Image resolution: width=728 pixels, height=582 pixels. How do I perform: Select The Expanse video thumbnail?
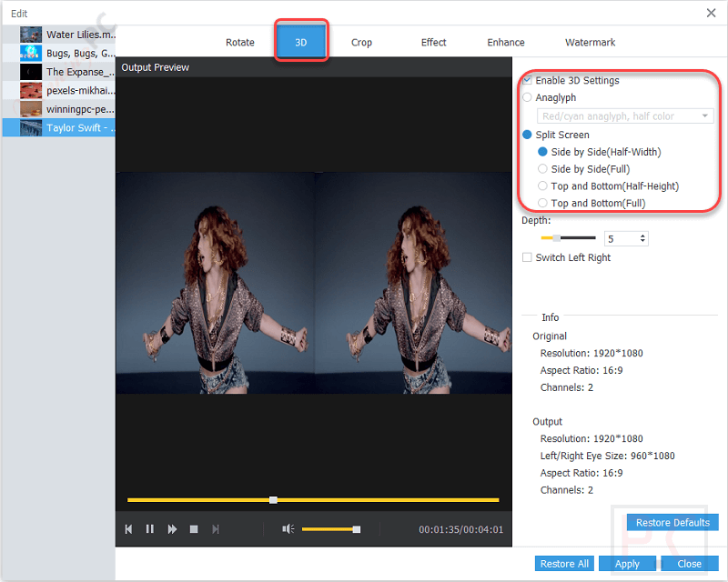(x=31, y=72)
